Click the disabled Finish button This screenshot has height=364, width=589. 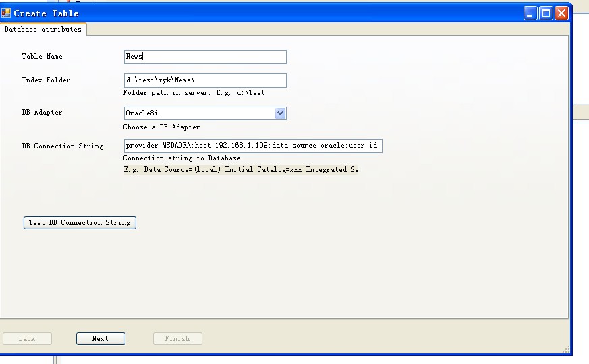177,338
